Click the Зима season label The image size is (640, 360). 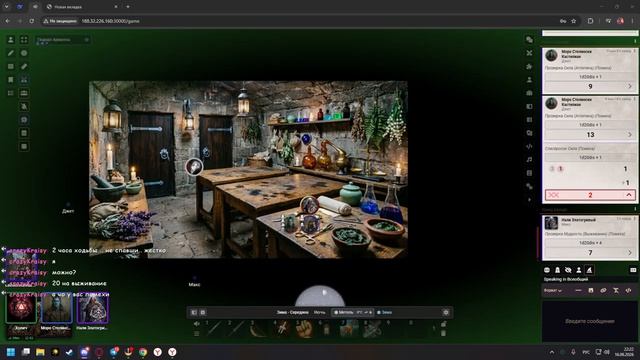click(384, 312)
